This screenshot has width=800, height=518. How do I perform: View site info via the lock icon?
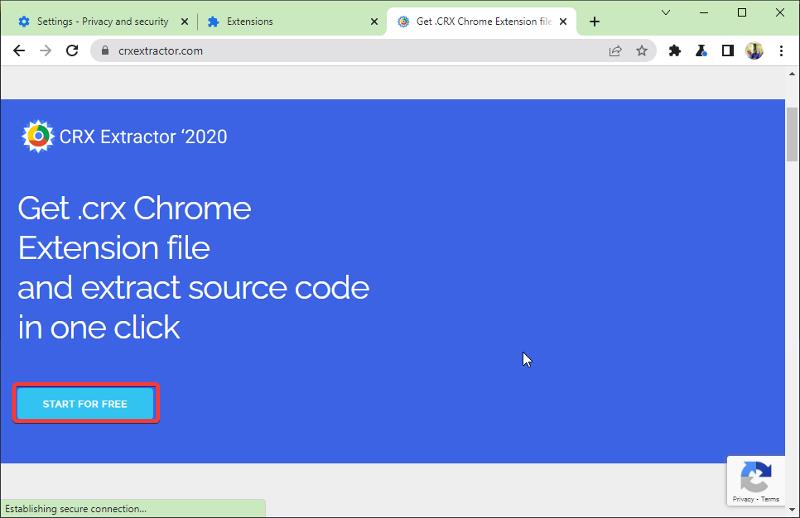103,51
